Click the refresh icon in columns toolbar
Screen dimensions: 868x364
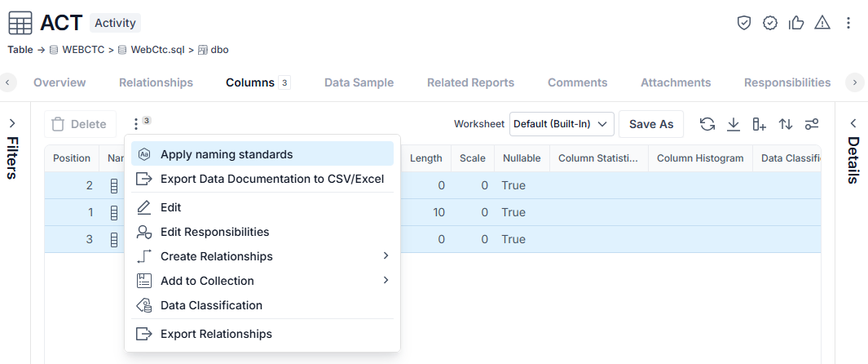tap(707, 124)
